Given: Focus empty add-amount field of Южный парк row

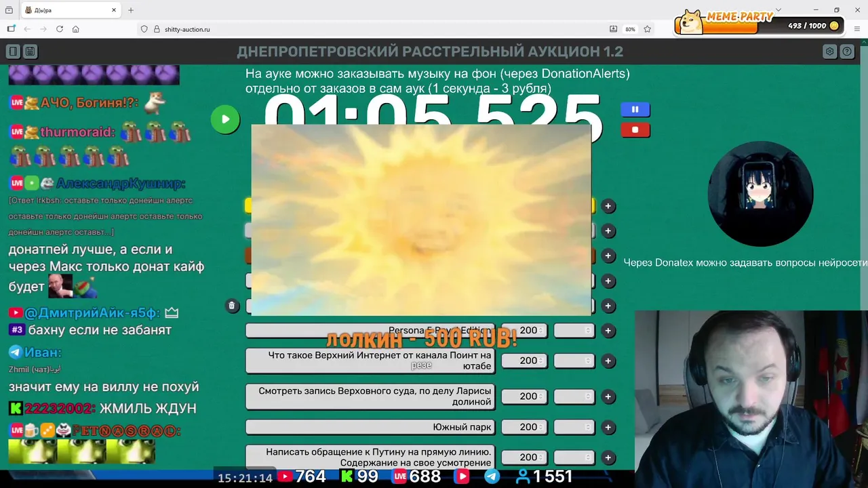Looking at the screenshot, I should 574,427.
